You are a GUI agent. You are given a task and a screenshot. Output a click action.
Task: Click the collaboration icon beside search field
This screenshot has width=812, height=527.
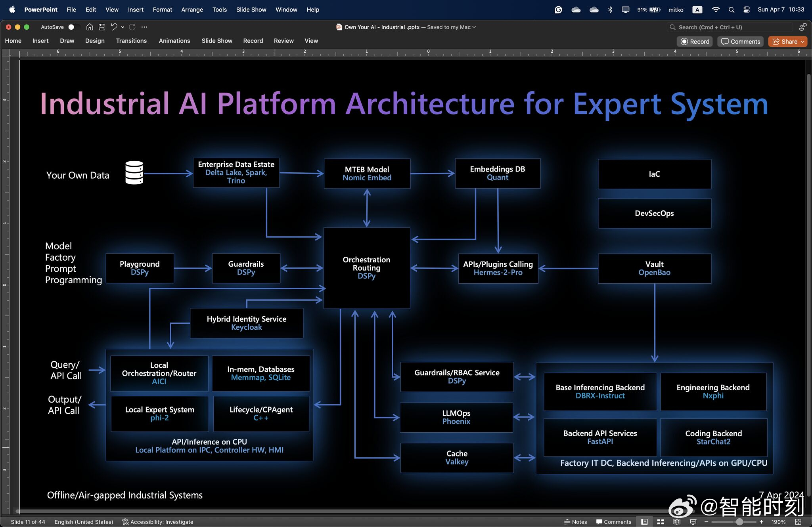pyautogui.click(x=802, y=27)
